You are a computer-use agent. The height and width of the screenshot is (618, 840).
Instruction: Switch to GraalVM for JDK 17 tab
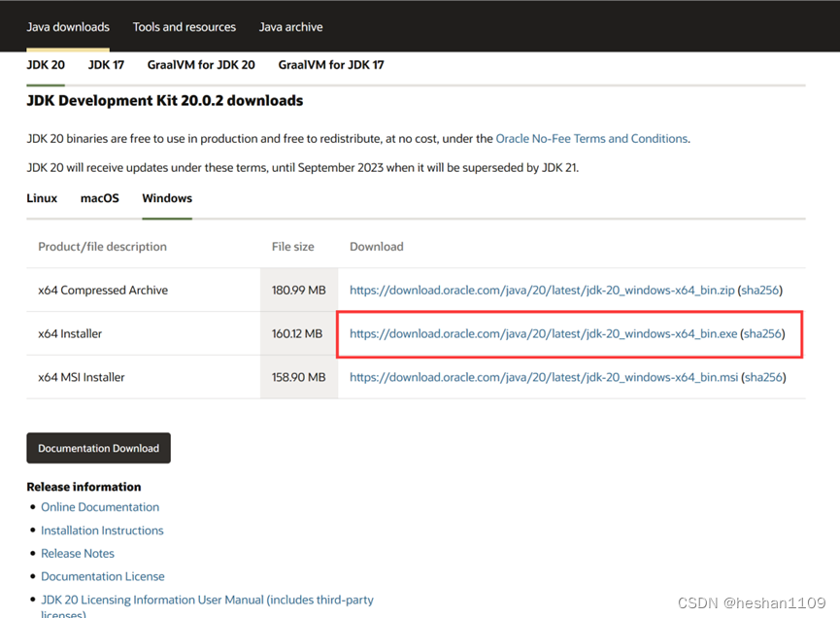click(331, 65)
